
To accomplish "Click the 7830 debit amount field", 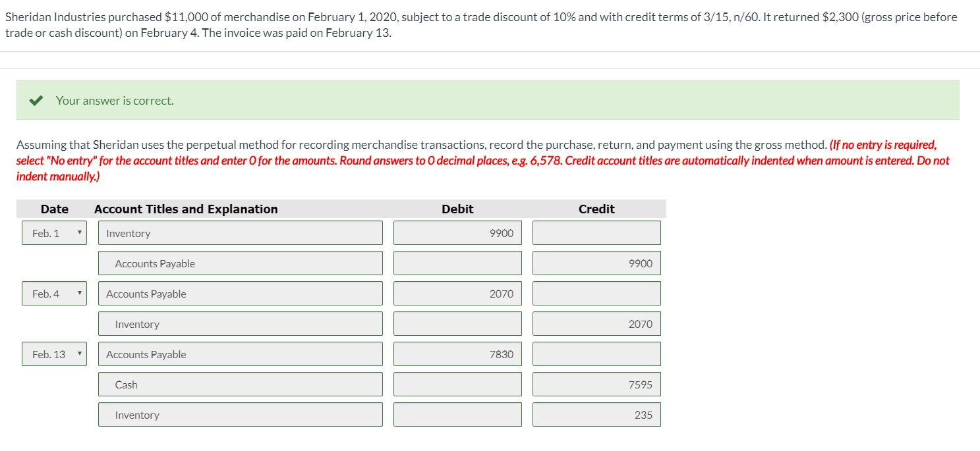I will [457, 354].
